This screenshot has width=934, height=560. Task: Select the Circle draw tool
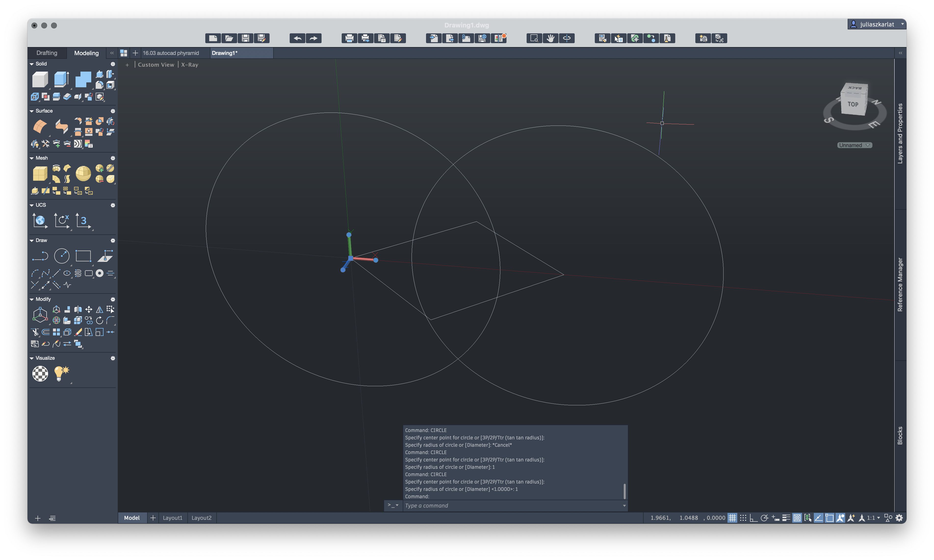(62, 256)
